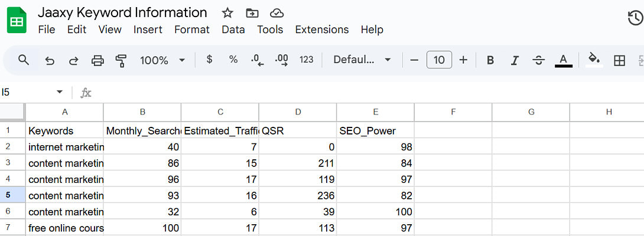This screenshot has width=644, height=236.
Task: Toggle italic formatting
Action: [514, 60]
